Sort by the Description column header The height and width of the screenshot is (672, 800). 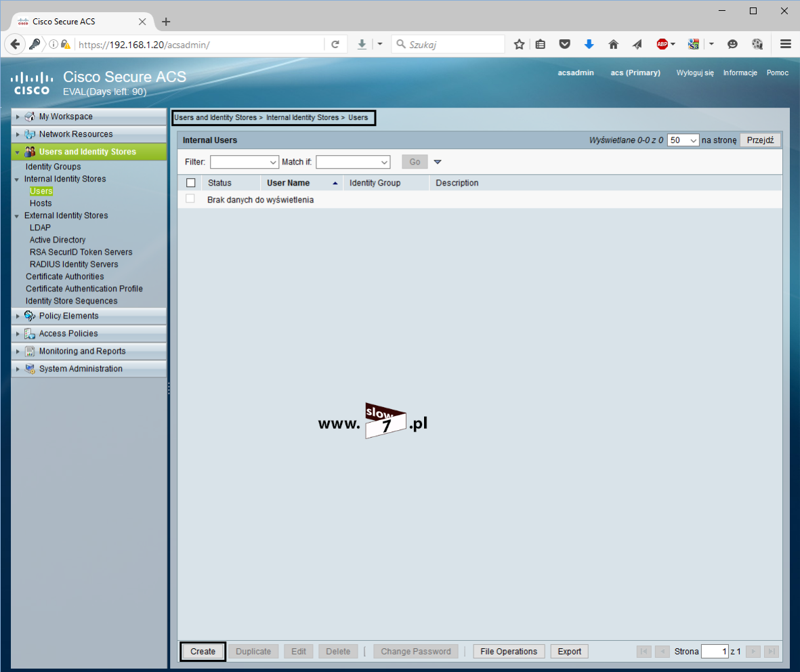point(457,183)
